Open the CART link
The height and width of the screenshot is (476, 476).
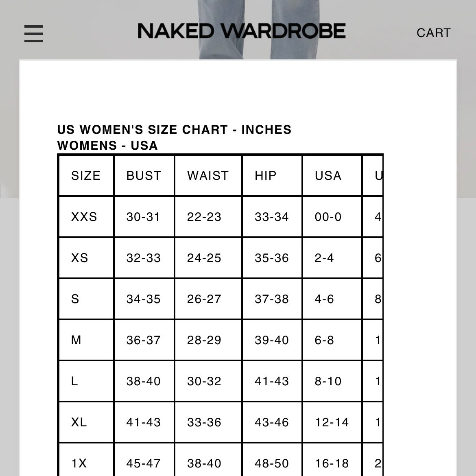click(x=434, y=33)
